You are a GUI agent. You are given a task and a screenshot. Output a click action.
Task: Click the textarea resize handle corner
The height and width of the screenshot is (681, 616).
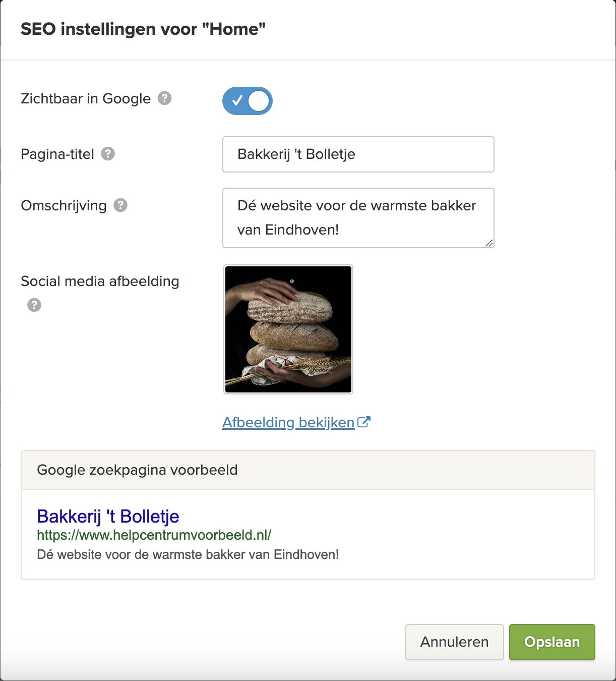point(489,243)
